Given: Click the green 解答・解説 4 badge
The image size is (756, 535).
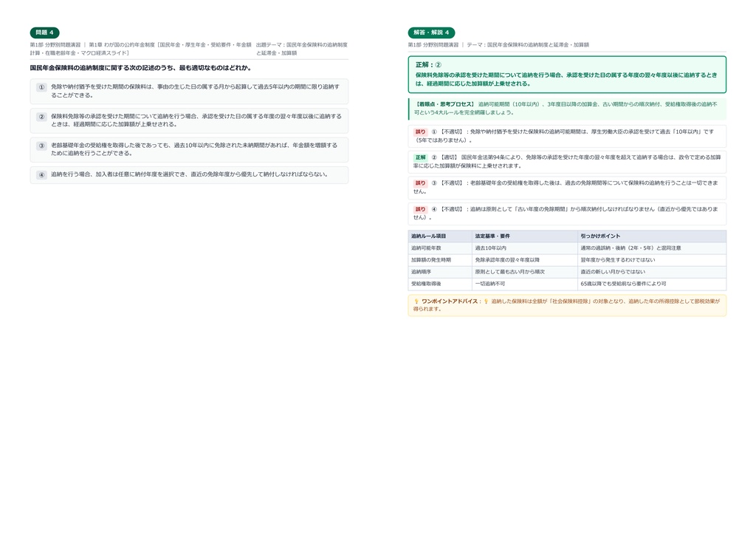Looking at the screenshot, I should point(431,33).
